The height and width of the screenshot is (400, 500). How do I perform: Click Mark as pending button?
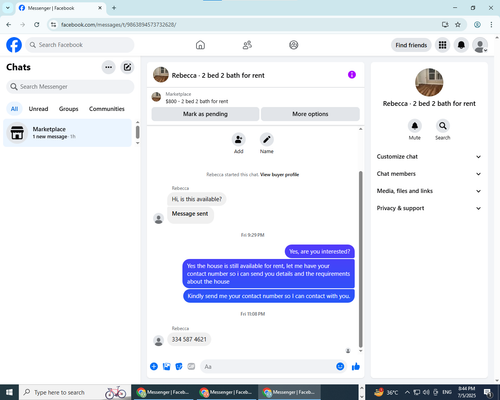point(205,114)
